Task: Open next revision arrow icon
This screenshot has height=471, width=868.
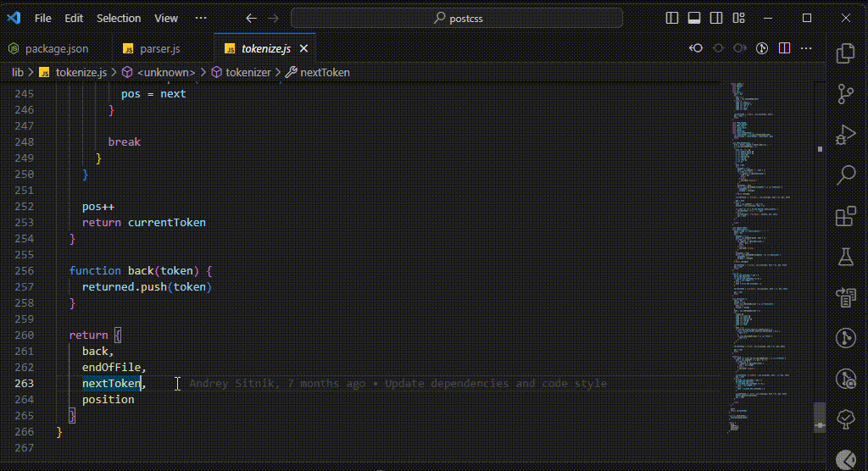Action: pyautogui.click(x=739, y=48)
